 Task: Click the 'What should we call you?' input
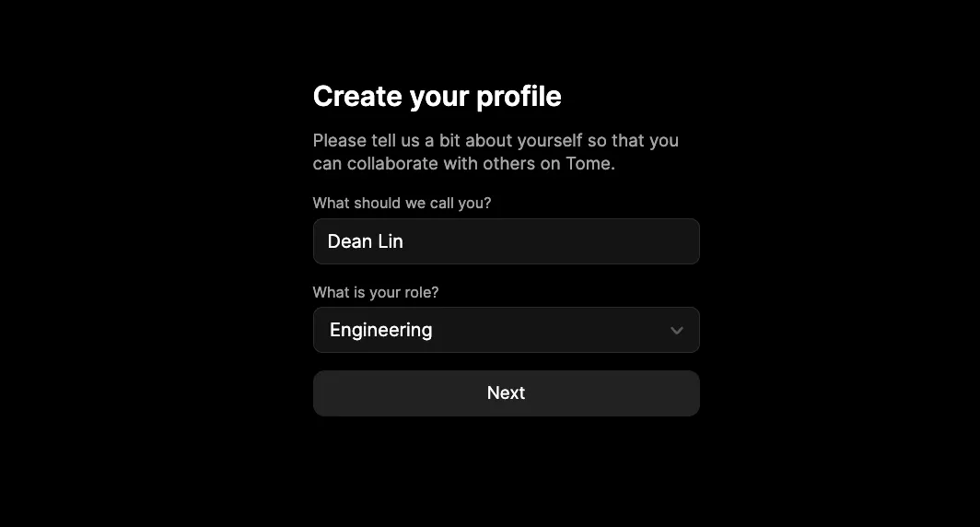(507, 241)
